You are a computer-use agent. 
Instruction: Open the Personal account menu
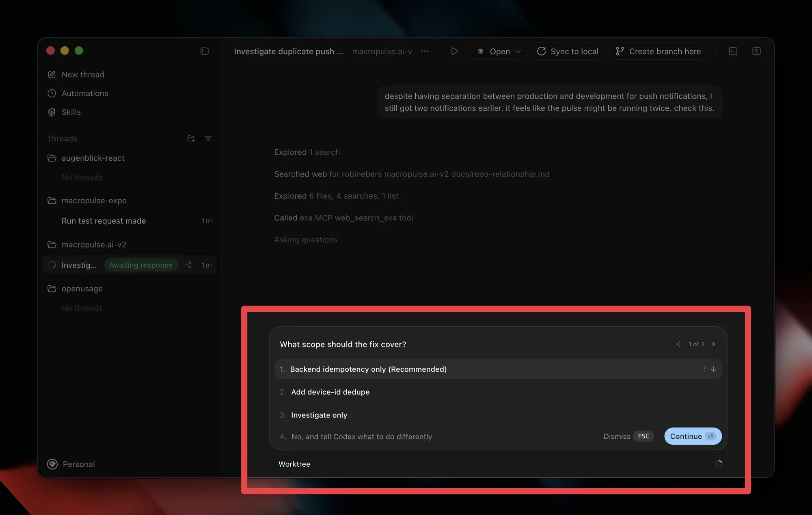click(71, 464)
